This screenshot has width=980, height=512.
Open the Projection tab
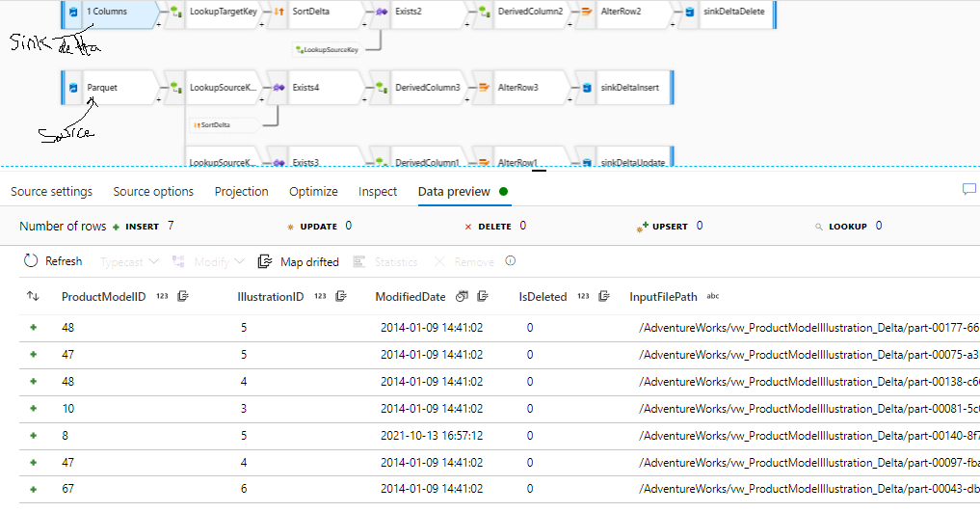[241, 191]
